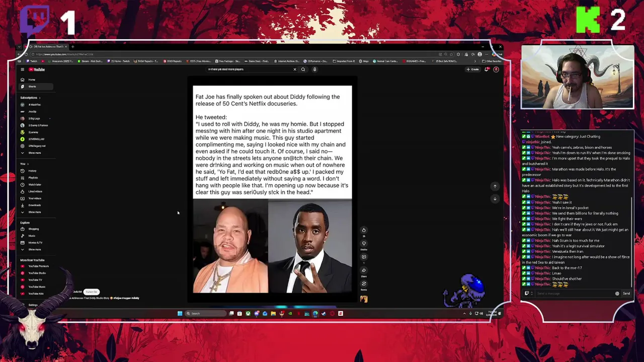Click the Create button in YouTube

[472, 69]
